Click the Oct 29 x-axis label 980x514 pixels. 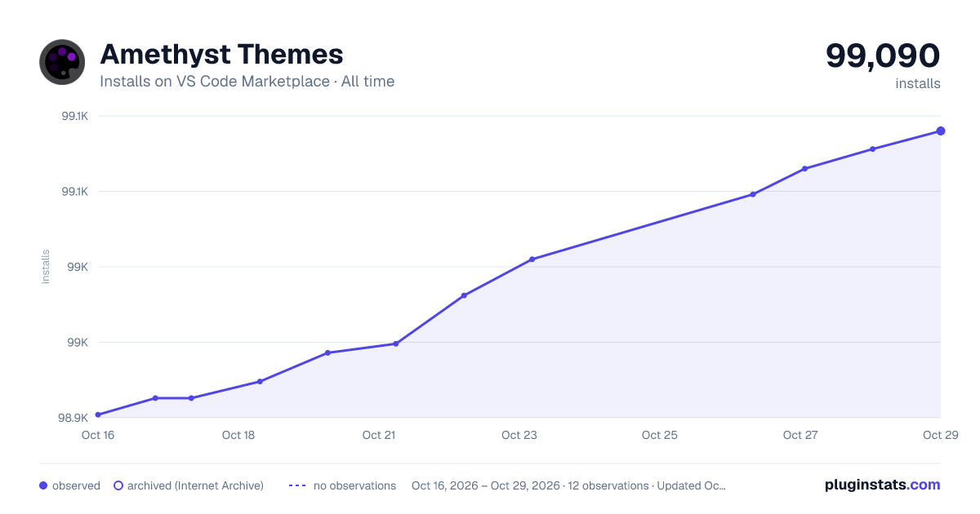pyautogui.click(x=939, y=435)
